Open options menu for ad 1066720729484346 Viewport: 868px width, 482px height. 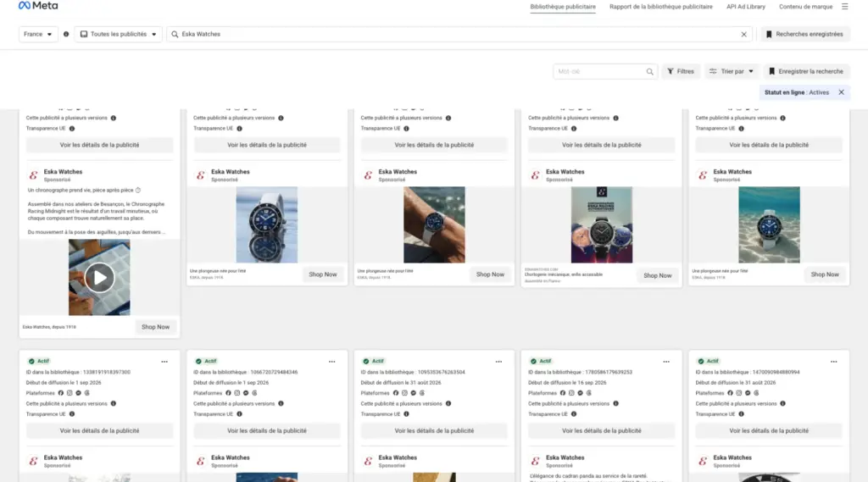click(x=331, y=362)
